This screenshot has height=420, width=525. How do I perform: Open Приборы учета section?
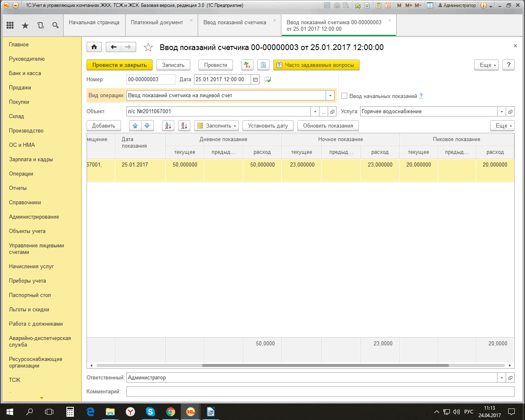(27, 281)
